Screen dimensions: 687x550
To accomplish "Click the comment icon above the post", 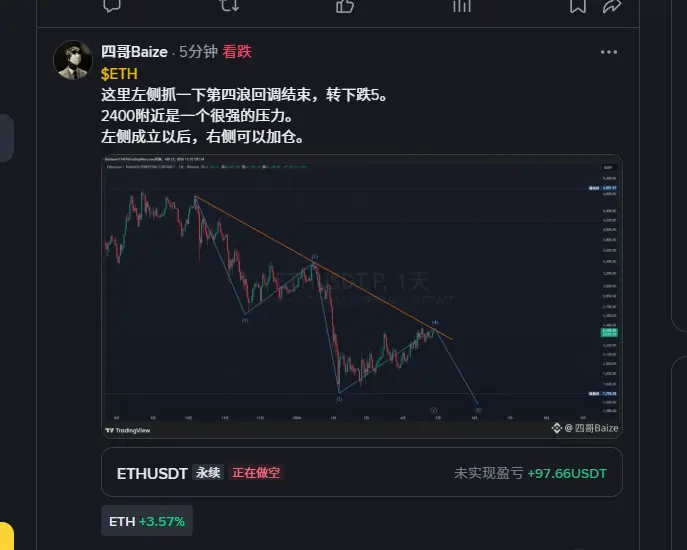I will coord(112,5).
